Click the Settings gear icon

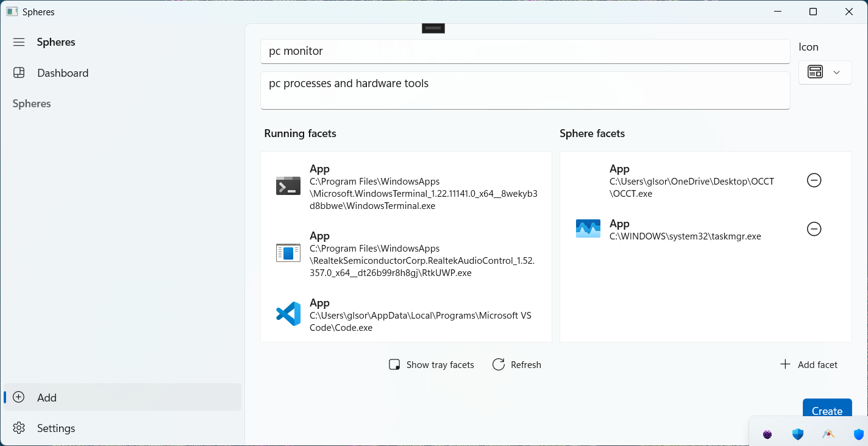(x=19, y=428)
